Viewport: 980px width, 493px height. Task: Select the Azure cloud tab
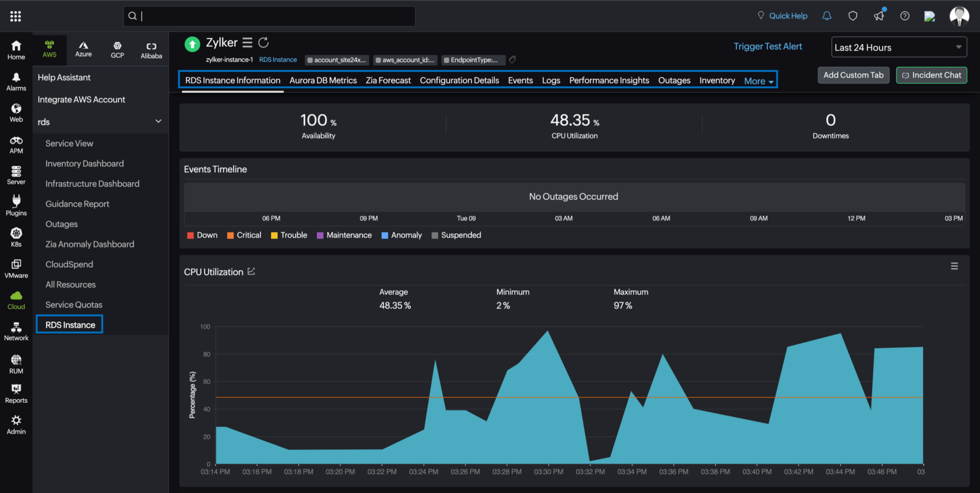83,49
